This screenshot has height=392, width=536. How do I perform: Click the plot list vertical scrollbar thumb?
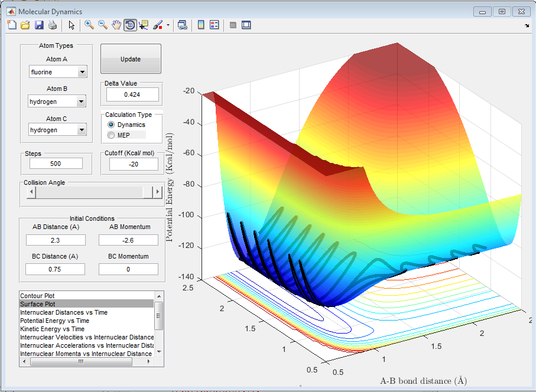click(159, 315)
